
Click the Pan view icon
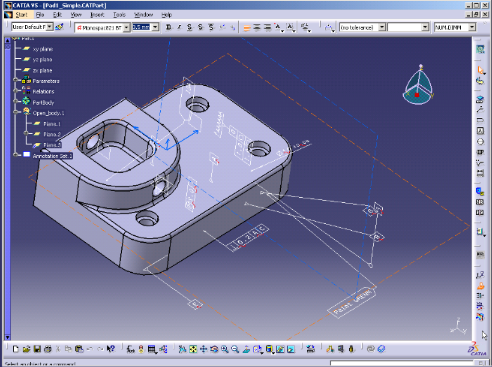[x=203, y=349]
